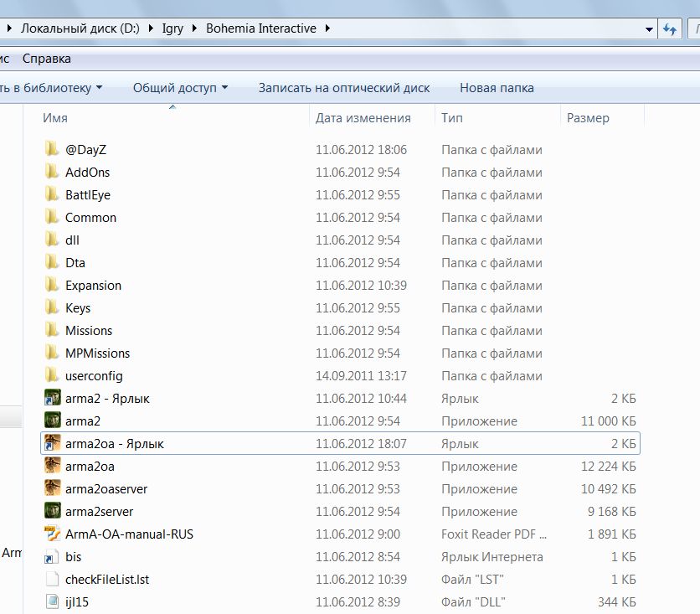Click the 11 000 КБ size cell
The width and height of the screenshot is (700, 614).
point(608,421)
